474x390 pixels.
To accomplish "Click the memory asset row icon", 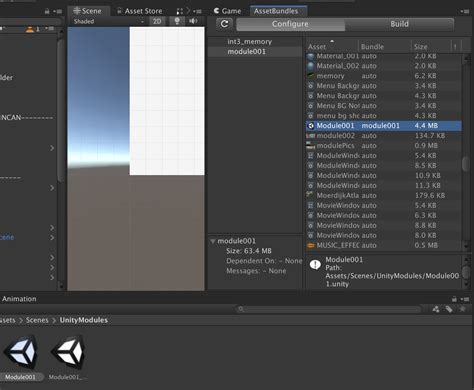I will [x=311, y=76].
